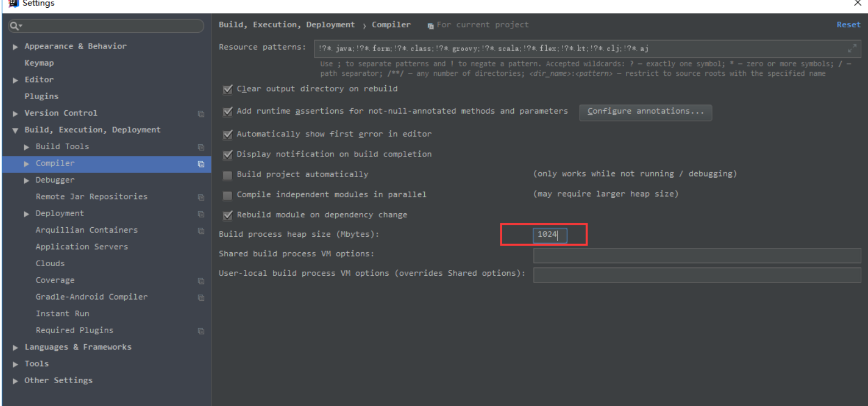The width and height of the screenshot is (868, 406).
Task: Click the project-level indicator icon next to Compiler
Action: coord(201,164)
